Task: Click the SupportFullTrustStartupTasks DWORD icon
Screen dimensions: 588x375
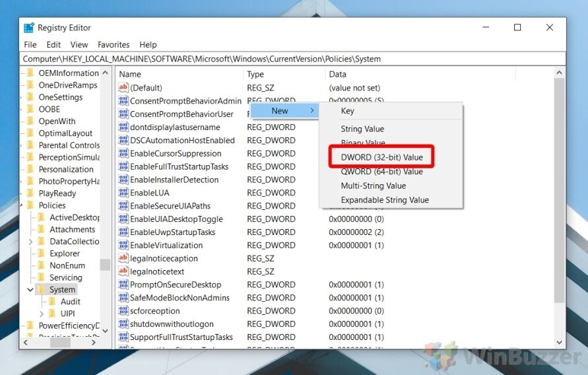Action: [x=123, y=337]
